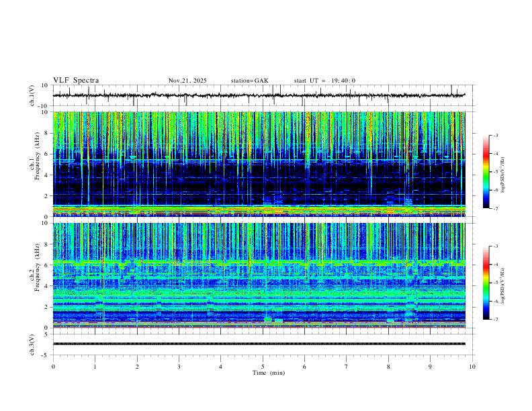Click the ch.1 spectrogram panel
Screen dimensions: 532x411
pyautogui.click(x=259, y=164)
